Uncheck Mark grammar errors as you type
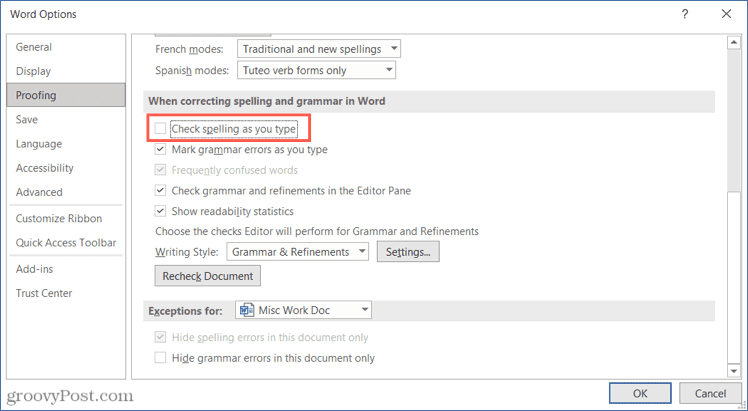Screen dimensions: 748x411 [160, 149]
